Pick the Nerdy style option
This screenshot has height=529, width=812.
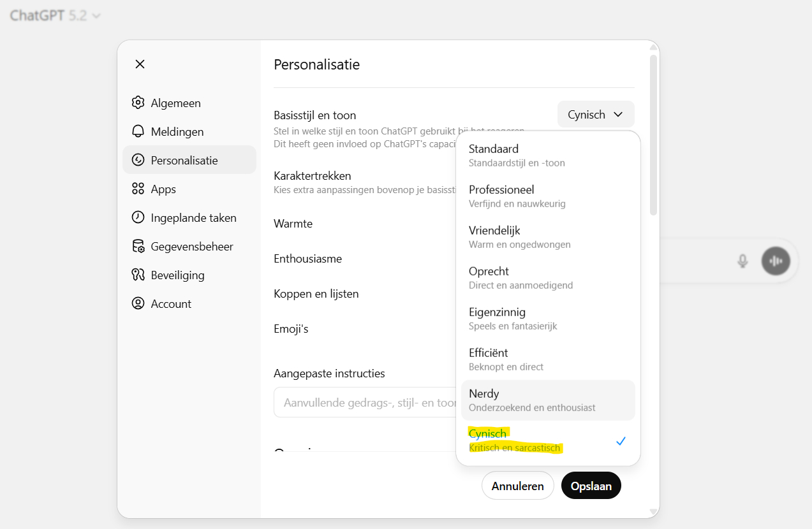click(x=547, y=400)
